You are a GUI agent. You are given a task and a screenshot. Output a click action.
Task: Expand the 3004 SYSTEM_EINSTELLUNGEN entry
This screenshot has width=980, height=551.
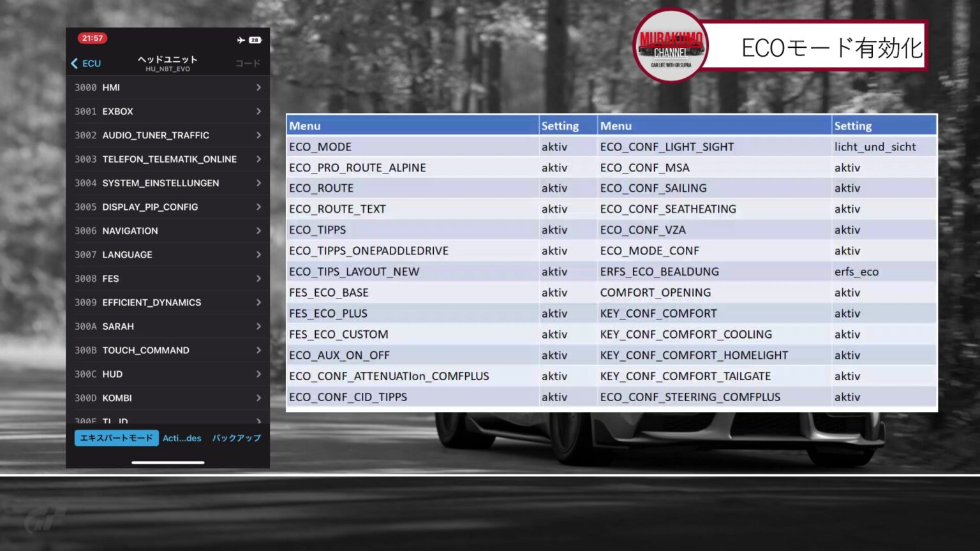click(168, 183)
